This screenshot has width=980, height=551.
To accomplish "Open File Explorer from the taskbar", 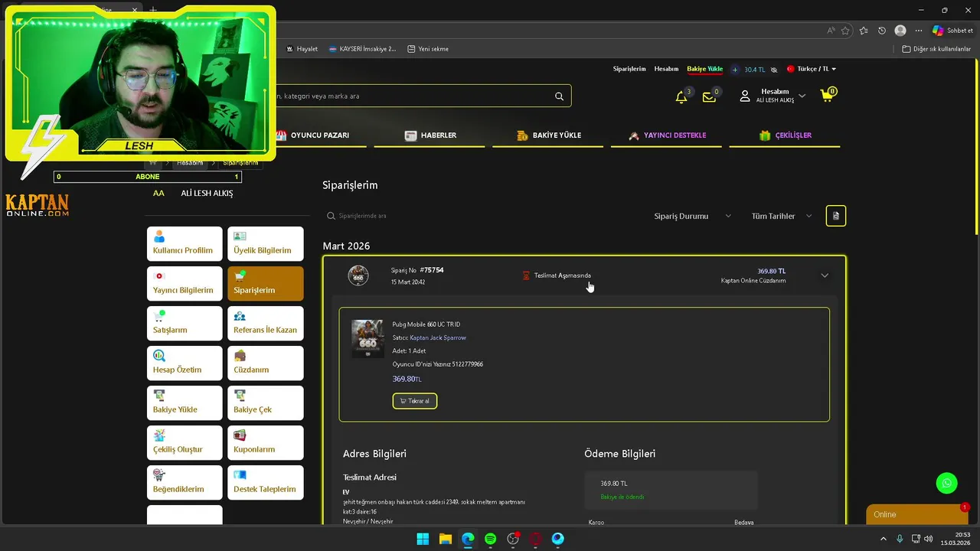I will (446, 539).
